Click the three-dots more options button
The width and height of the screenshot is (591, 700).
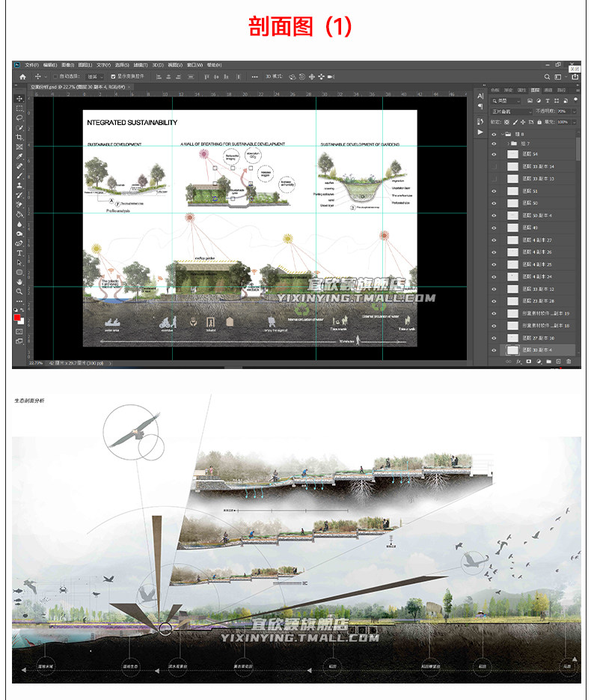coord(254,77)
